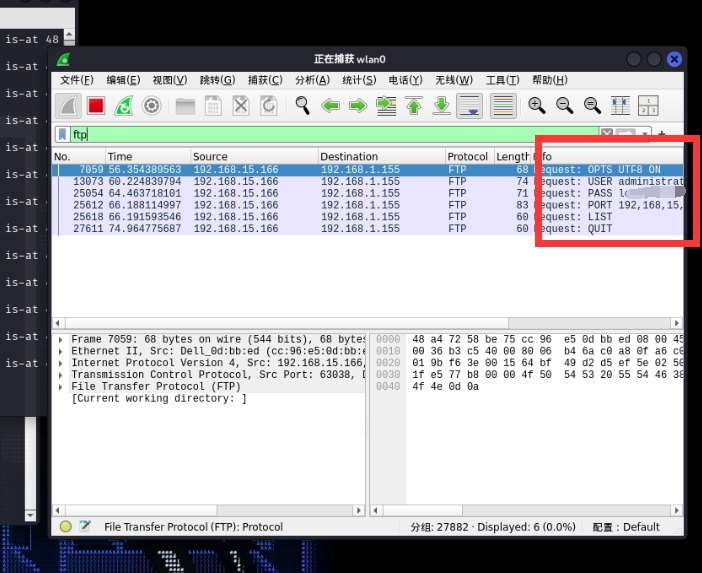Go back to previous packet arrow
The image size is (702, 573).
point(330,105)
